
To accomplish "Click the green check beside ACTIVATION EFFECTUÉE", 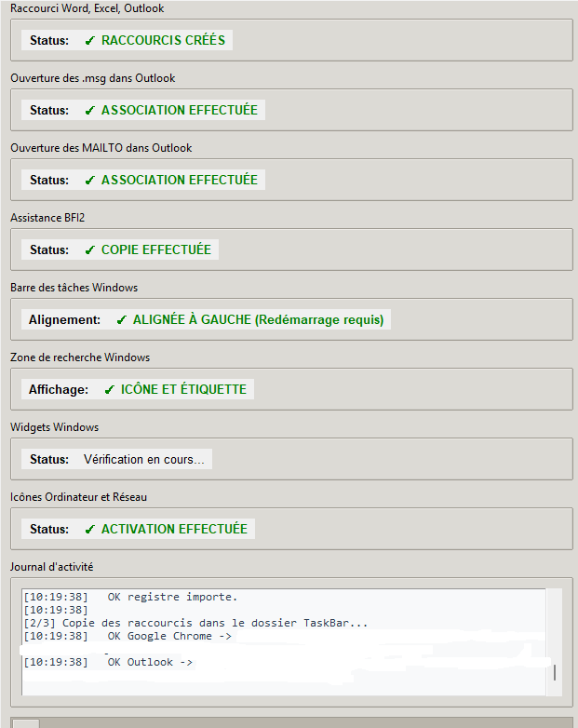I will point(90,530).
